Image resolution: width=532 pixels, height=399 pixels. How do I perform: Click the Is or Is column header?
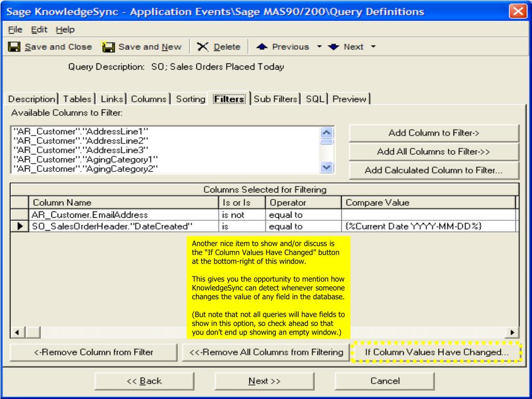click(242, 203)
